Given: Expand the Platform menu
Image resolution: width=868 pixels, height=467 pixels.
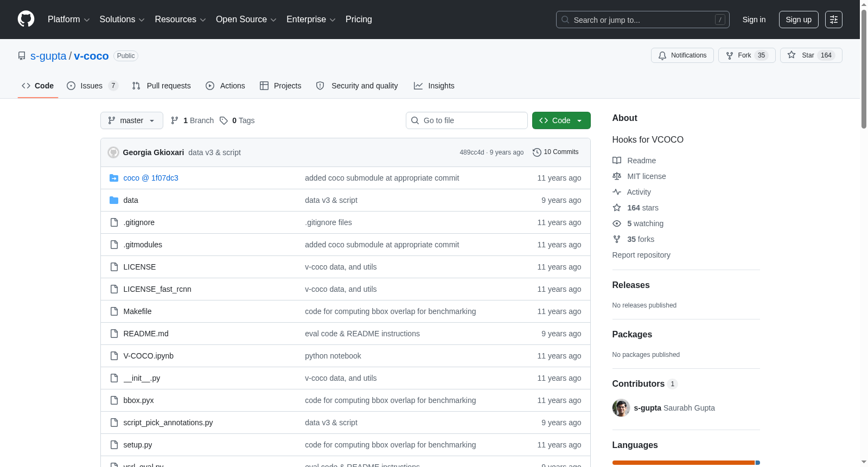Looking at the screenshot, I should click(x=68, y=20).
